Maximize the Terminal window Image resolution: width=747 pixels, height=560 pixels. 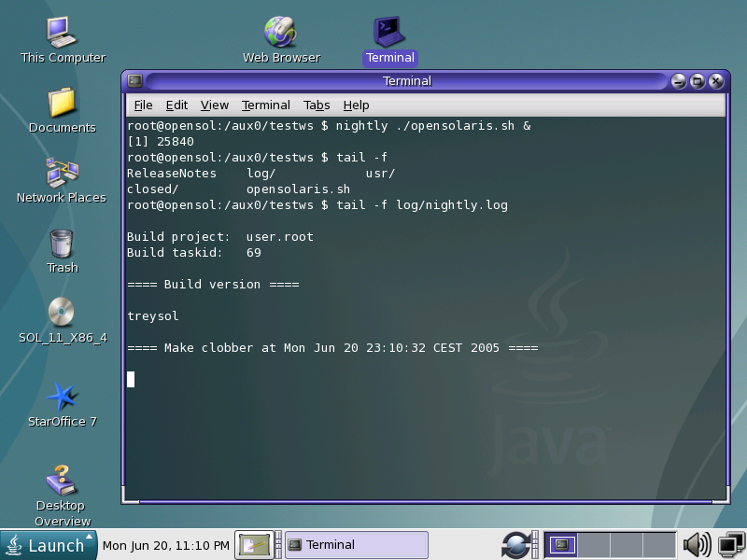click(x=697, y=81)
